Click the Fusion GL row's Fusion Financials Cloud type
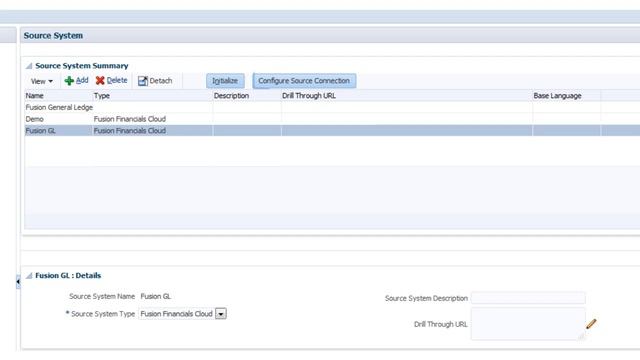Screen dimensions: 640x360 click(x=130, y=131)
